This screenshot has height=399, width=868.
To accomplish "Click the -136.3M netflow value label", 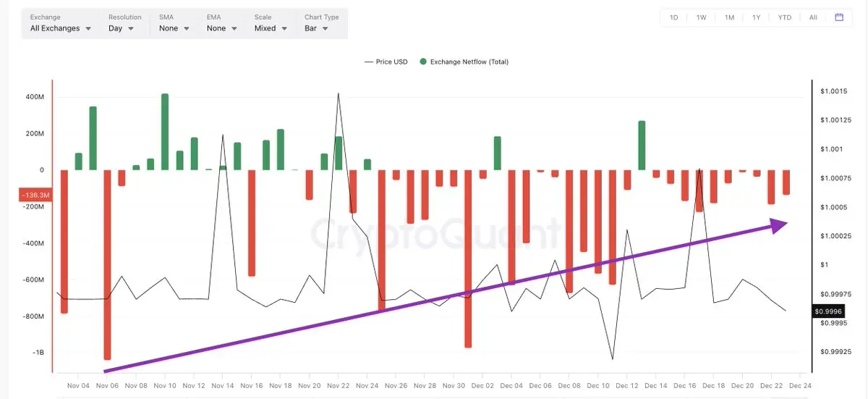I will click(x=35, y=195).
